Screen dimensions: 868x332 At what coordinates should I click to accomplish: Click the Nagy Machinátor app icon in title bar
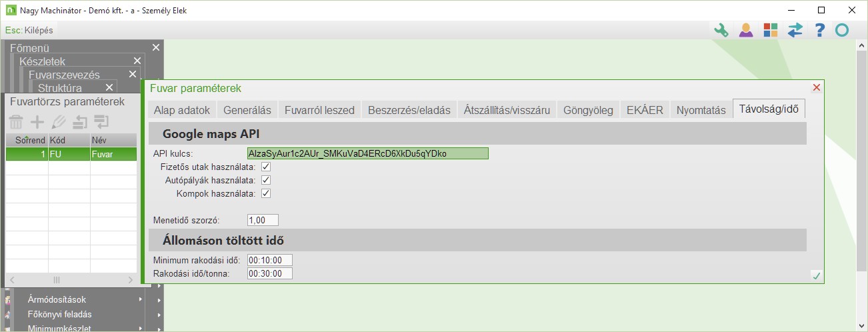coord(10,10)
